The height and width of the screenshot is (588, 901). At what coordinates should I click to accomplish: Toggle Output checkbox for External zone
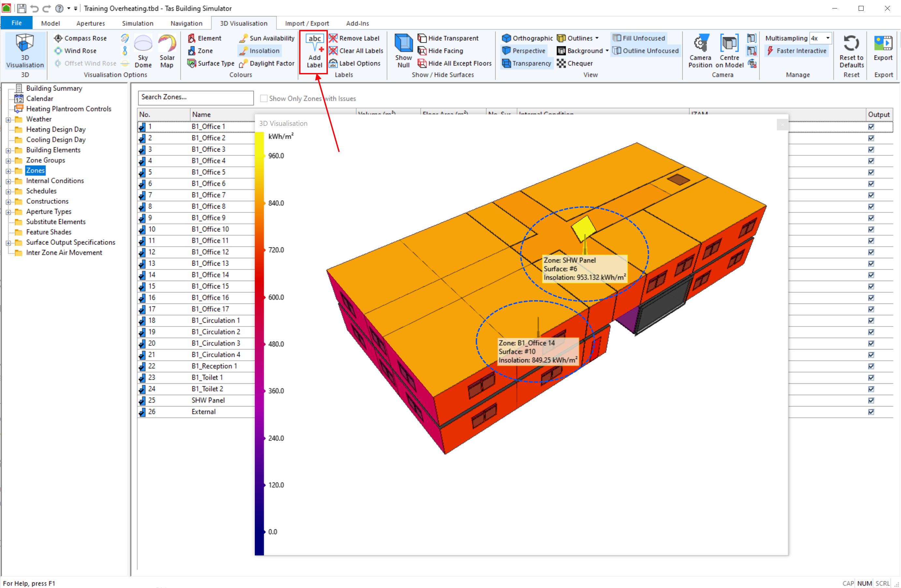(x=871, y=412)
